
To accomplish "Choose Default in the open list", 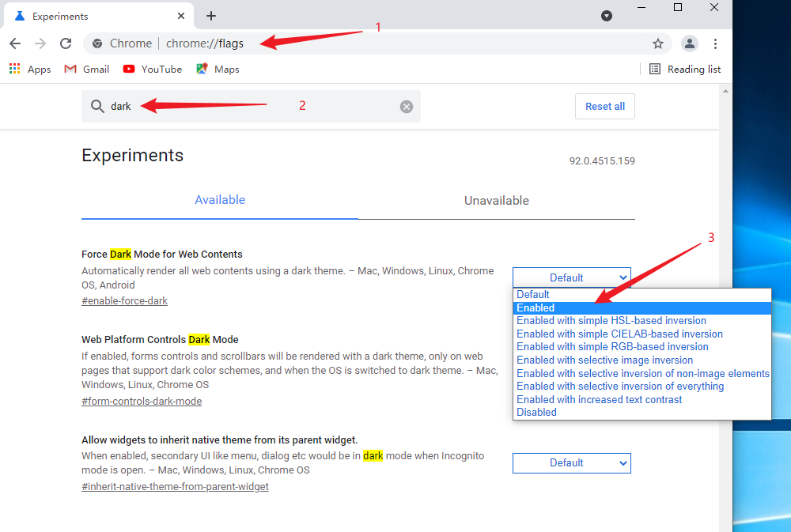I will 642,295.
